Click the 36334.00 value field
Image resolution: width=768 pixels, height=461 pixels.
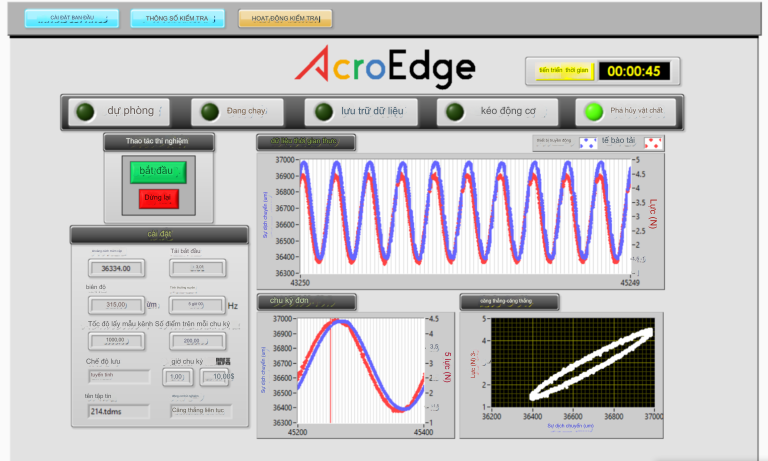pyautogui.click(x=116, y=268)
